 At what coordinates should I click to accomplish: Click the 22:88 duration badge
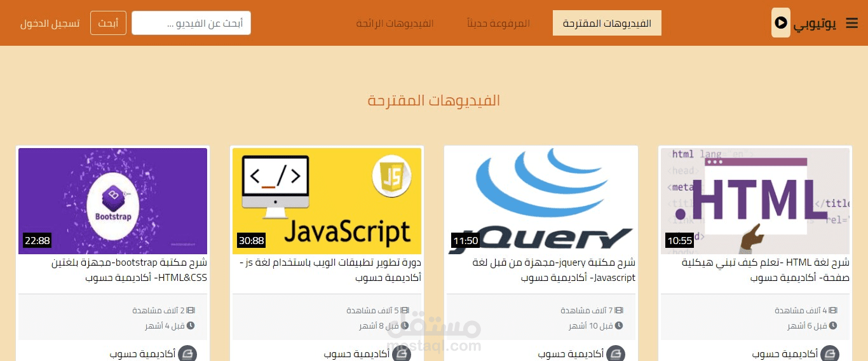point(37,241)
